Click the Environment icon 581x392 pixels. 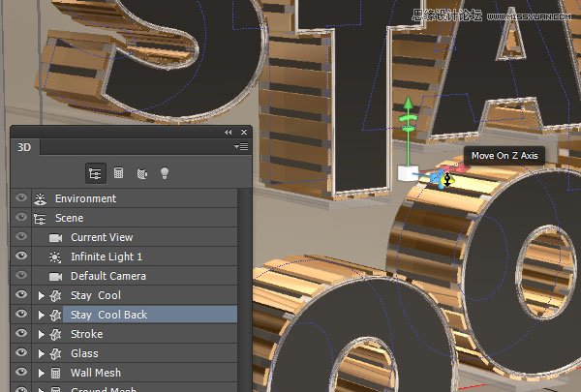[40, 199]
